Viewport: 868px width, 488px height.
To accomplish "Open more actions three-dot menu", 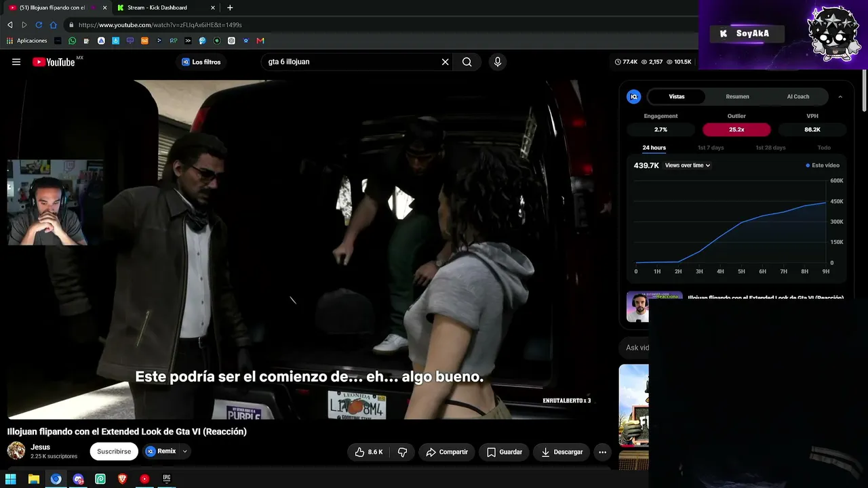I will (x=602, y=452).
